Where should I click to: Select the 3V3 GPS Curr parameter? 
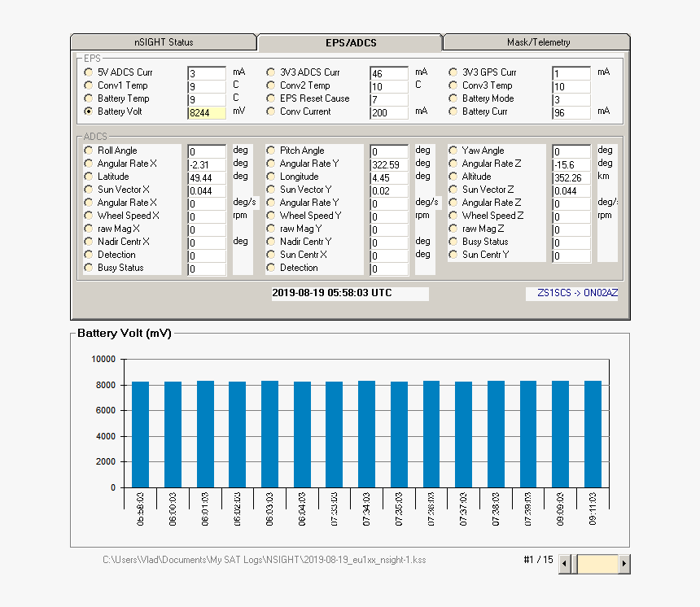pos(453,72)
